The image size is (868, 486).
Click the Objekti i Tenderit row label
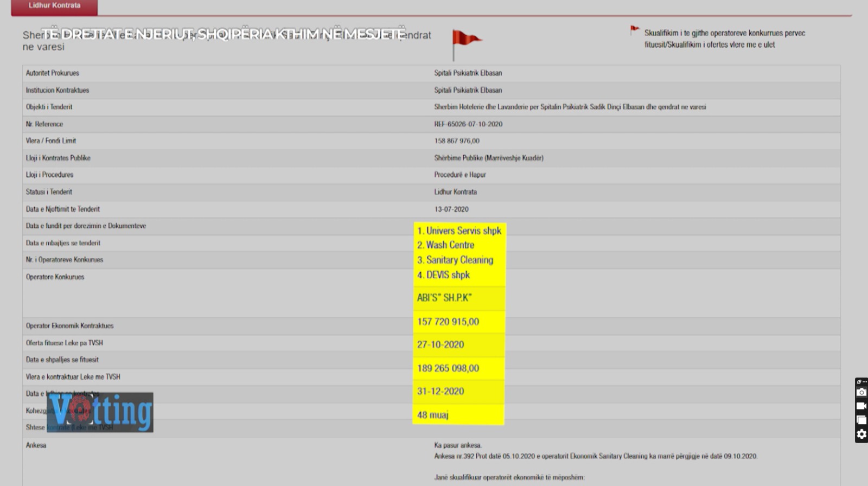pos(49,107)
